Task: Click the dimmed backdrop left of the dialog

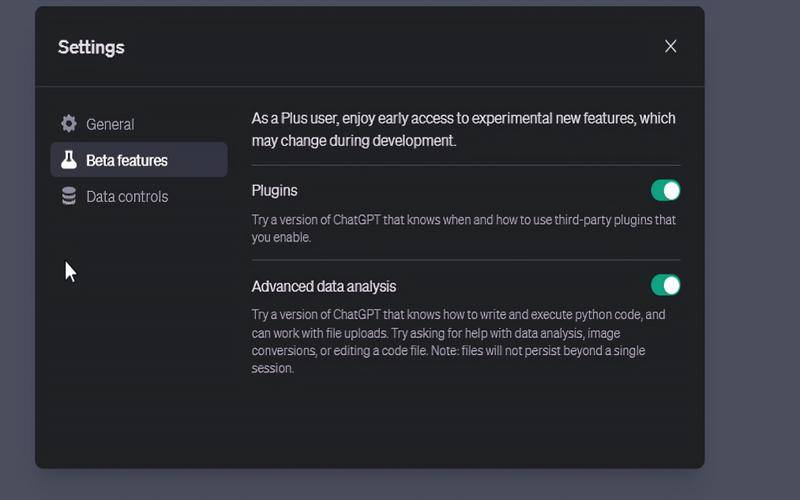Action: (16, 250)
